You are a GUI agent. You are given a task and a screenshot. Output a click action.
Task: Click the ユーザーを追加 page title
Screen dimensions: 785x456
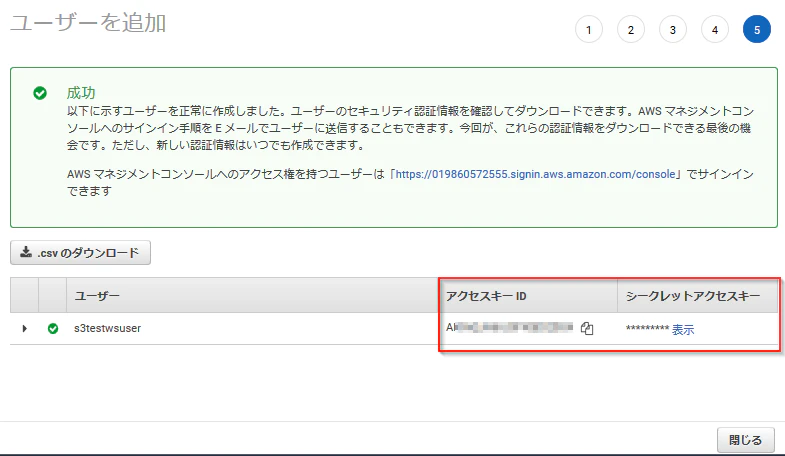pyautogui.click(x=88, y=23)
